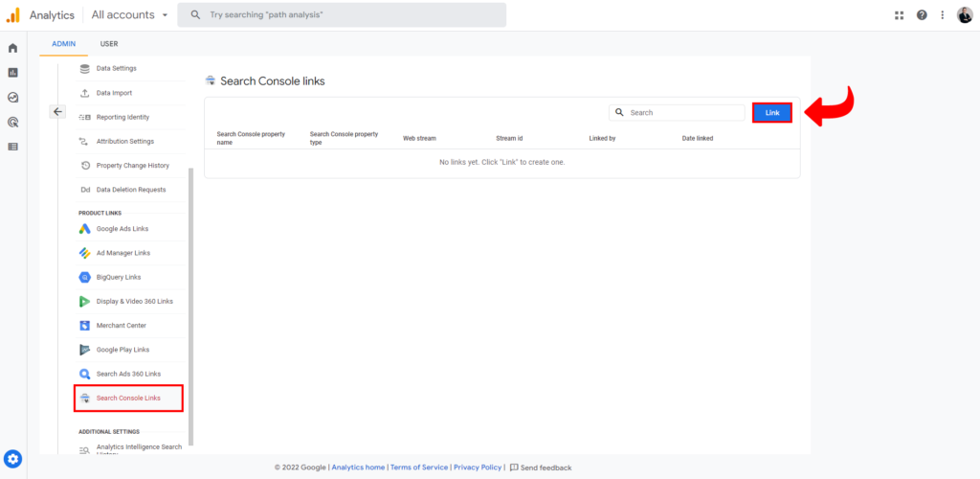
Task: Open the Google apps grid icon
Action: [x=900, y=15]
